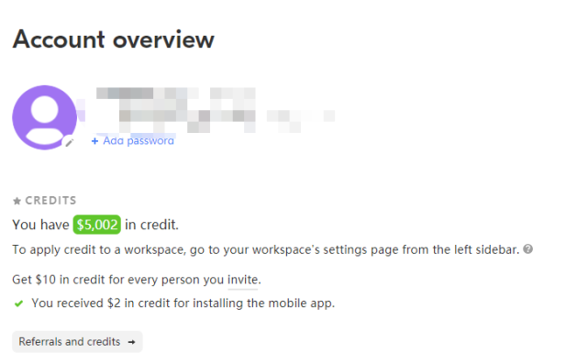
Task: Open Referrals and credits button
Action: (77, 341)
